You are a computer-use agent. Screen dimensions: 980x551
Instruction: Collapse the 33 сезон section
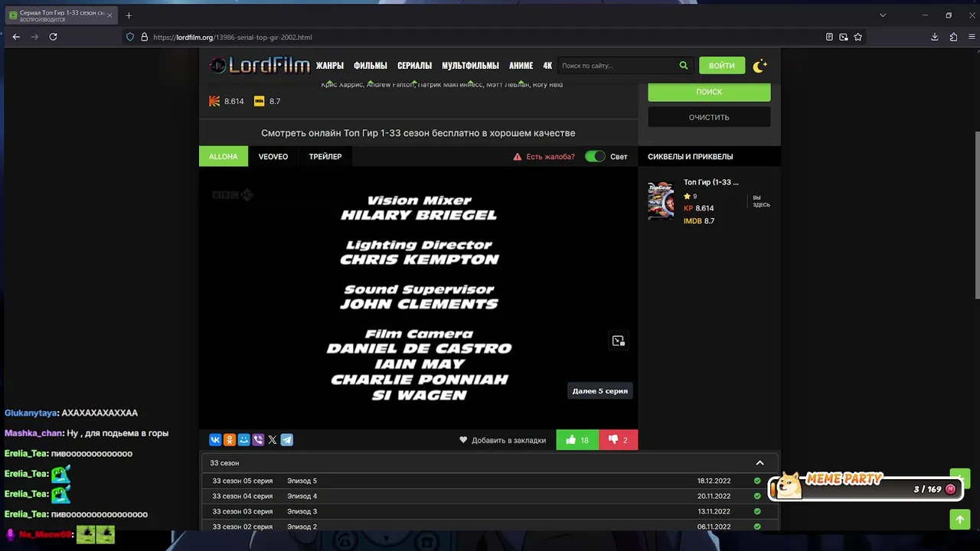759,463
